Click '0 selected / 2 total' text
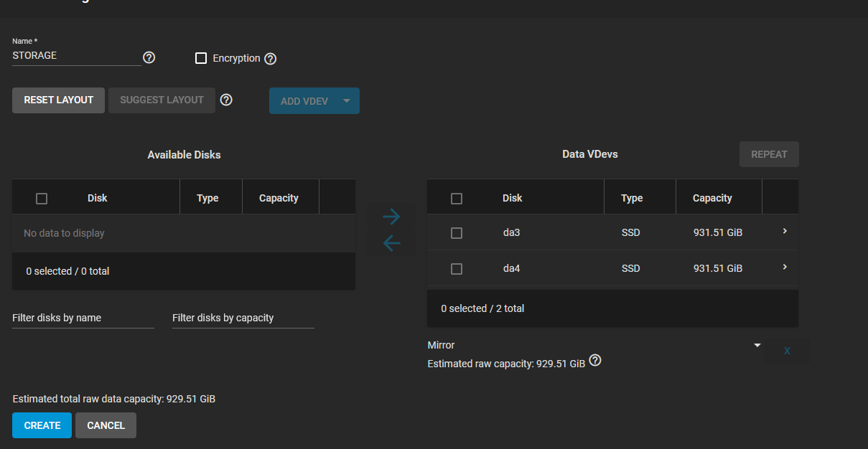This screenshot has width=868, height=449. [482, 308]
